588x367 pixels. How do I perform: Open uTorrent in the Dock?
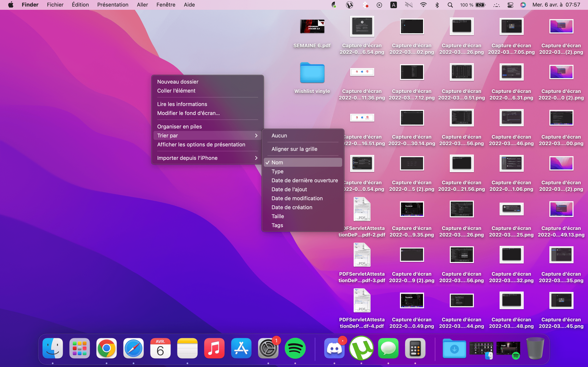361,348
